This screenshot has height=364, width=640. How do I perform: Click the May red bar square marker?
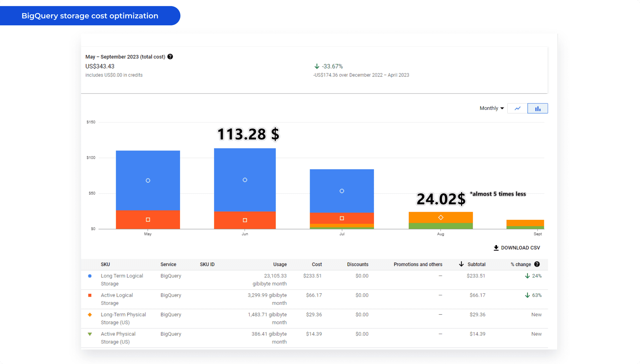click(148, 219)
